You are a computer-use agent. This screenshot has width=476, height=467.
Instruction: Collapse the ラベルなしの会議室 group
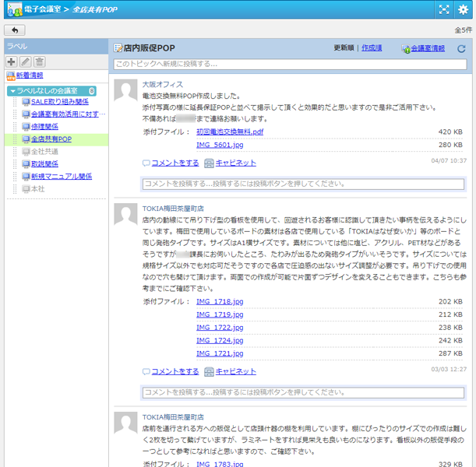pyautogui.click(x=12, y=91)
